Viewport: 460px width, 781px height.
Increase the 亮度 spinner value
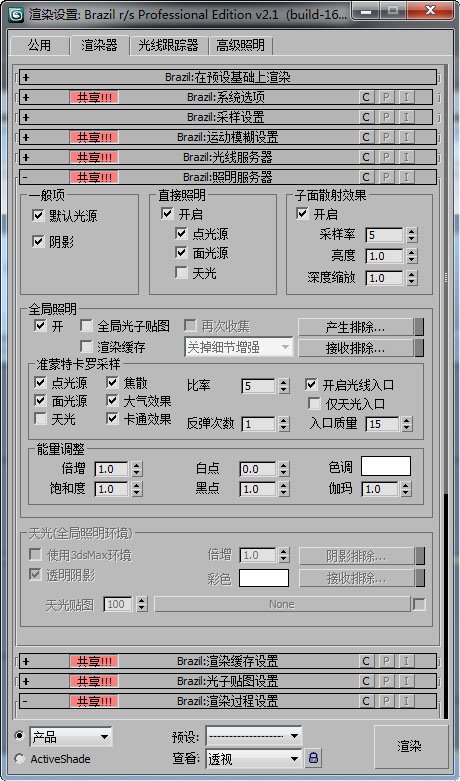tap(411, 253)
